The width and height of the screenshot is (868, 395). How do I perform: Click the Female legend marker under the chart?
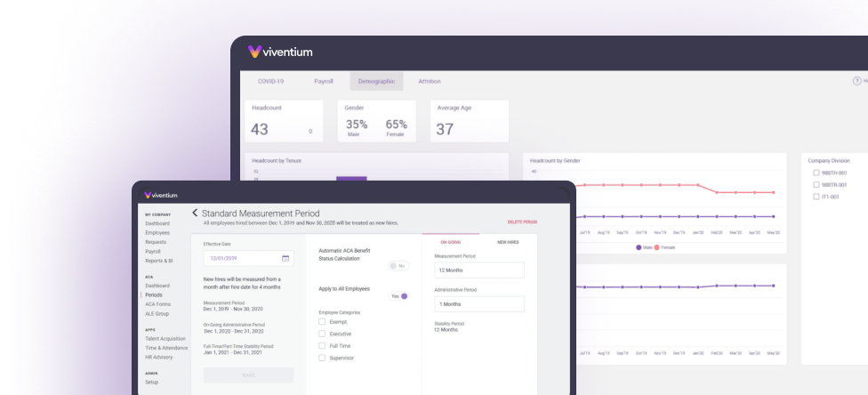click(x=657, y=247)
